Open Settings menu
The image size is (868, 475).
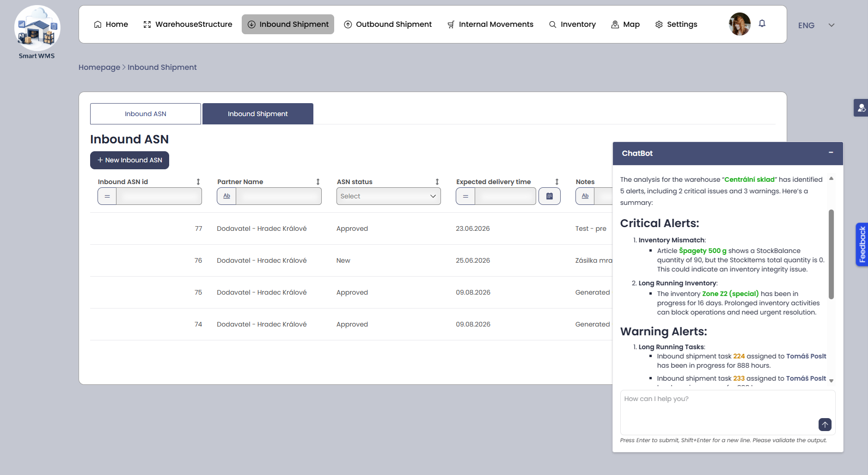coord(676,24)
